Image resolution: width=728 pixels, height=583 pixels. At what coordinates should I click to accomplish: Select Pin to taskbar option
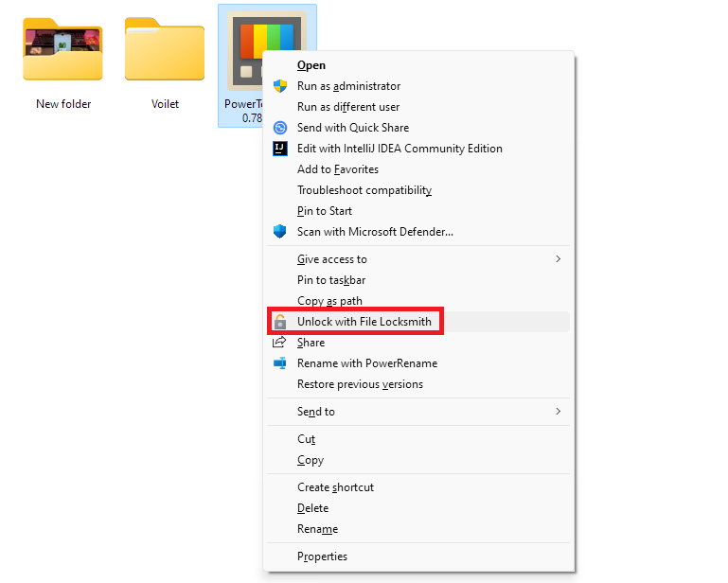pos(331,280)
